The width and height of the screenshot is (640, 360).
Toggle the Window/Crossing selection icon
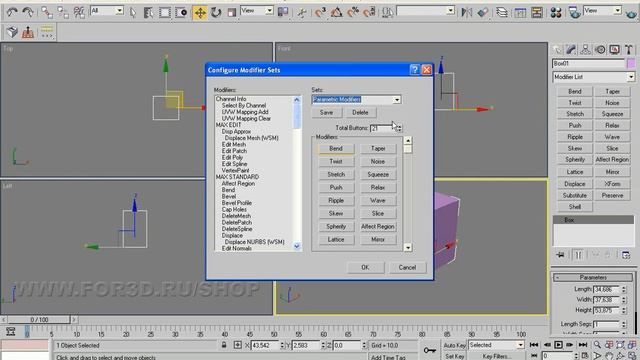(181, 12)
